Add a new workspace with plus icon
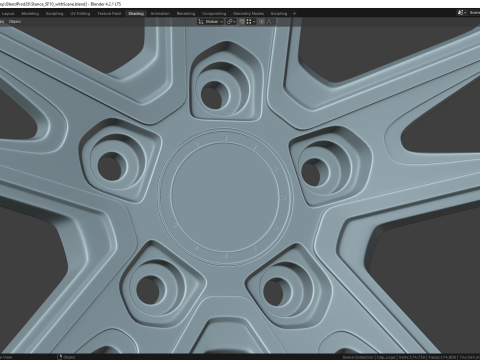Screen dimensions: 480x360 pos(294,14)
